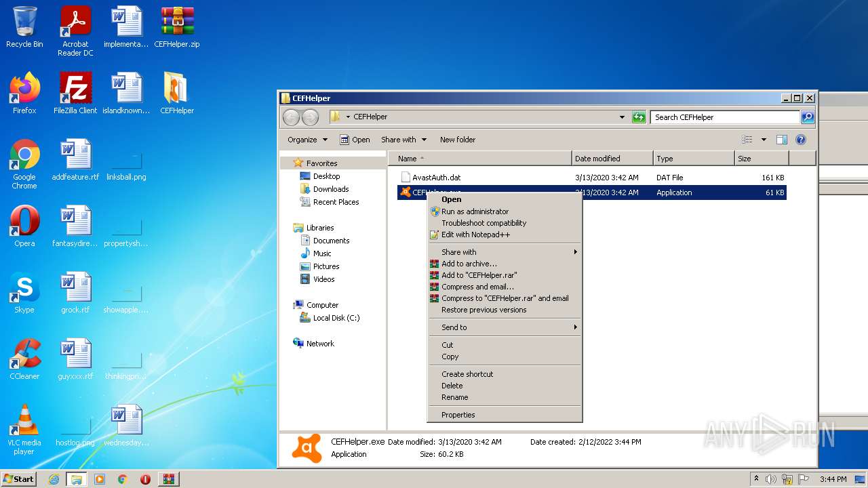Toggle the preview pane button
This screenshot has width=868, height=488.
click(782, 140)
